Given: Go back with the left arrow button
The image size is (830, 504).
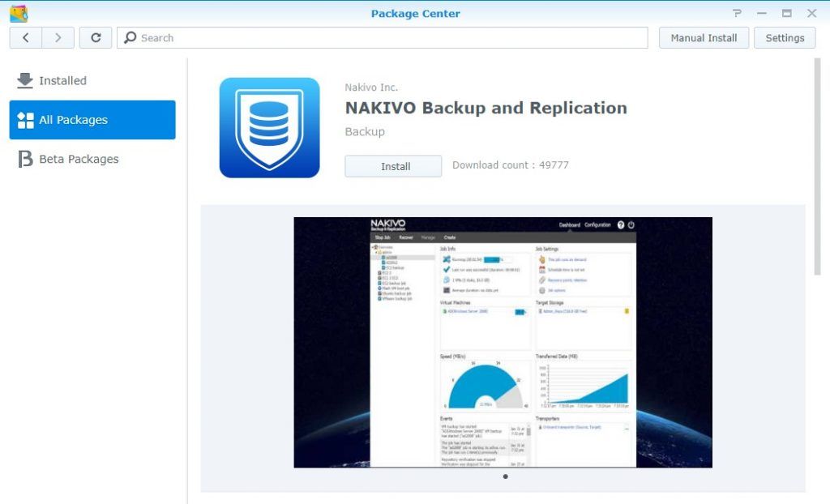Looking at the screenshot, I should 25,37.
